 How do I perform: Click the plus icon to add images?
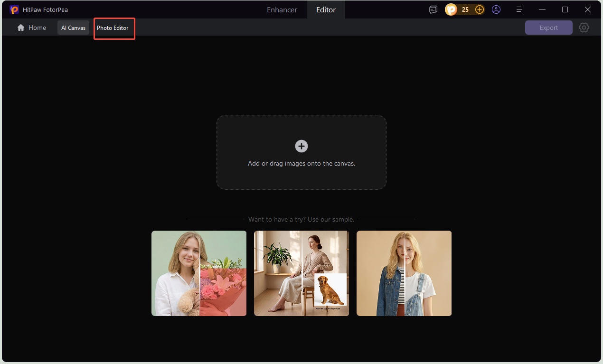pyautogui.click(x=301, y=146)
